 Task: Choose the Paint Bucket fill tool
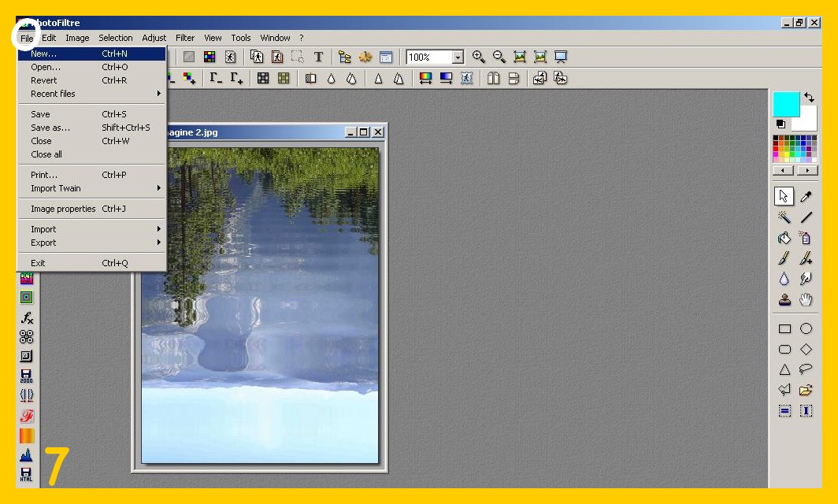point(784,238)
